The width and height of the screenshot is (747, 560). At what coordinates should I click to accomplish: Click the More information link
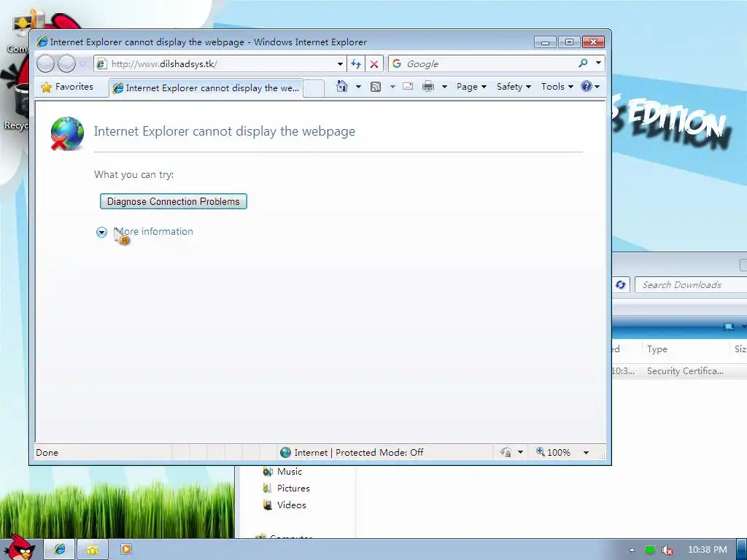[153, 231]
